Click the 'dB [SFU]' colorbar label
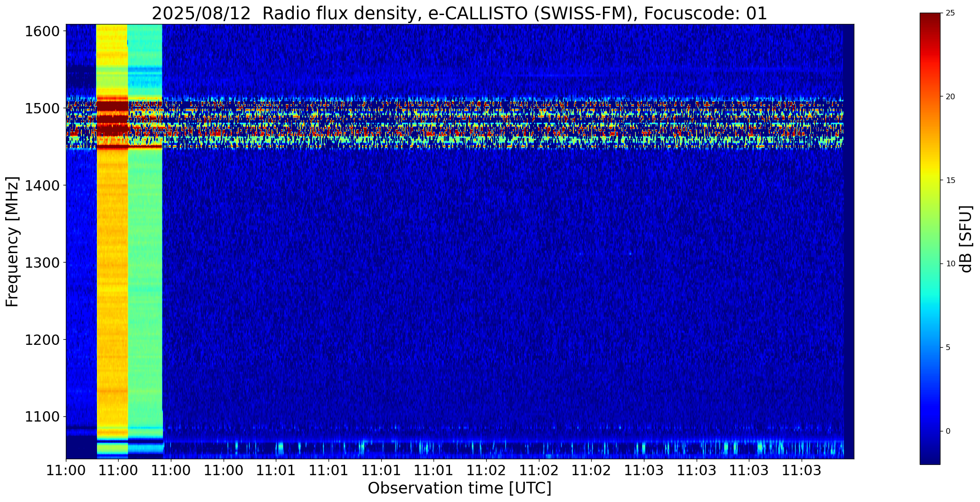The image size is (980, 502). coord(965,239)
